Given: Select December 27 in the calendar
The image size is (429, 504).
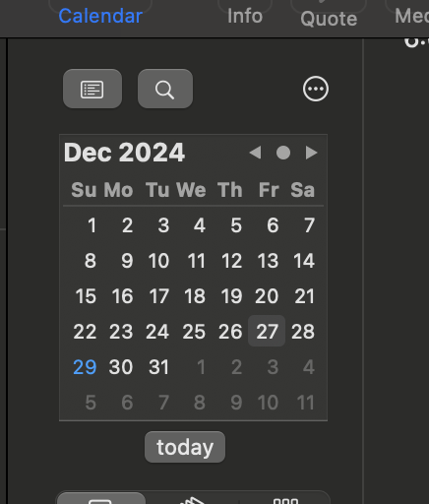Looking at the screenshot, I should coord(267,331).
